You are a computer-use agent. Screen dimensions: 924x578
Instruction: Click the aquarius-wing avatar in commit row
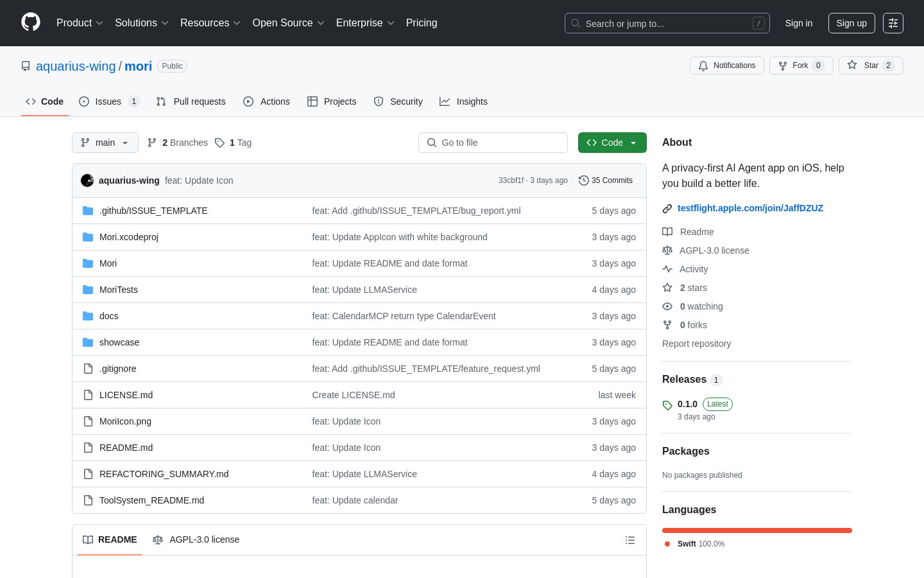coord(87,180)
